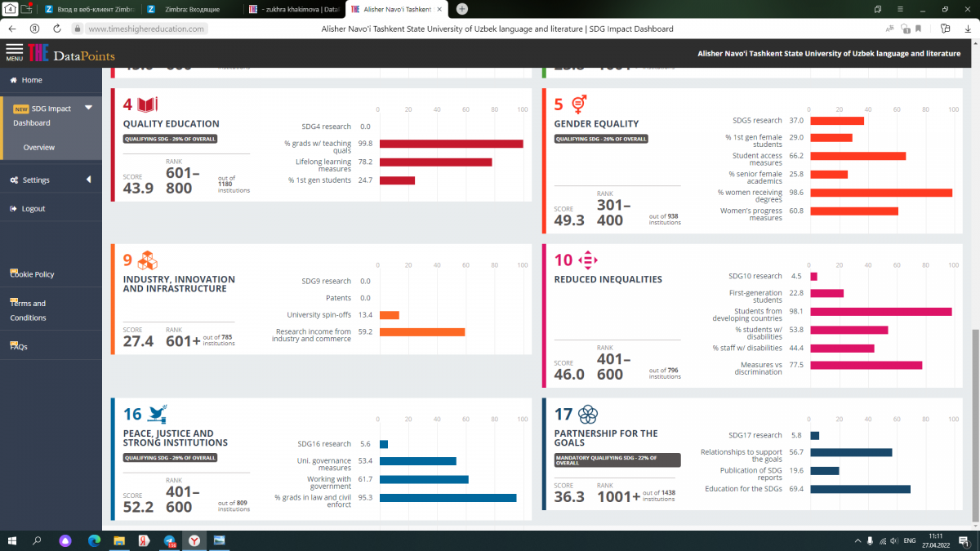Select Overview in the sidebar

39,148
